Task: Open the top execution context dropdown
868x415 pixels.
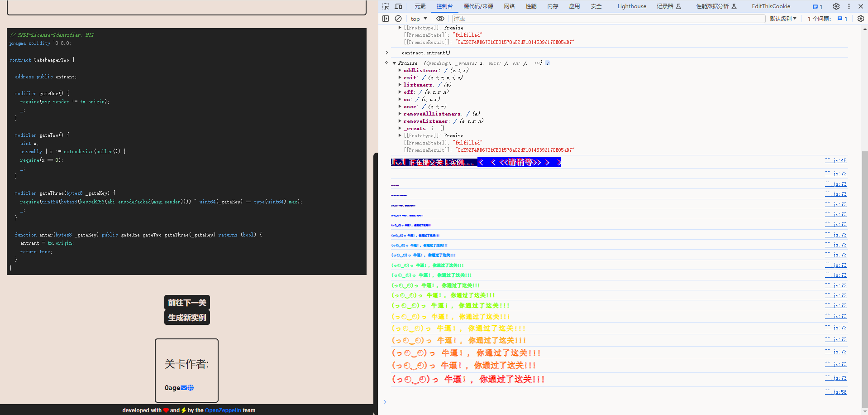Action: pos(419,19)
